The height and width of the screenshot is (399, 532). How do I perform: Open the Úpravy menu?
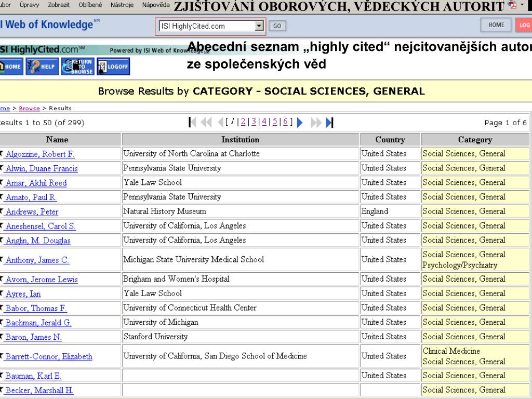(29, 5)
